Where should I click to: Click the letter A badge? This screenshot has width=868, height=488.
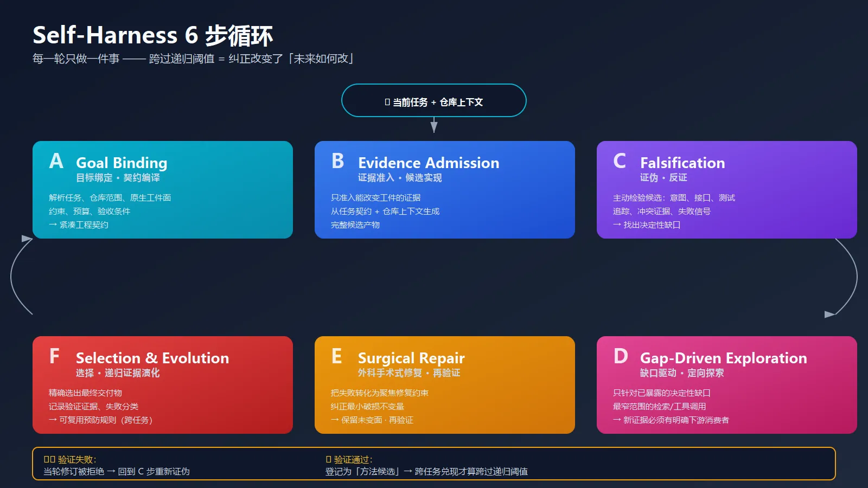[x=56, y=161]
